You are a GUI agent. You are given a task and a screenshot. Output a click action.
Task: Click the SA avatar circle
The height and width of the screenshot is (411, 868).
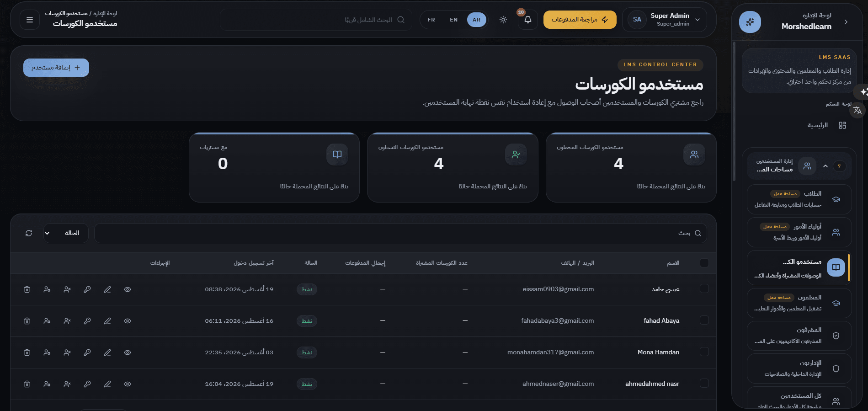pyautogui.click(x=637, y=20)
